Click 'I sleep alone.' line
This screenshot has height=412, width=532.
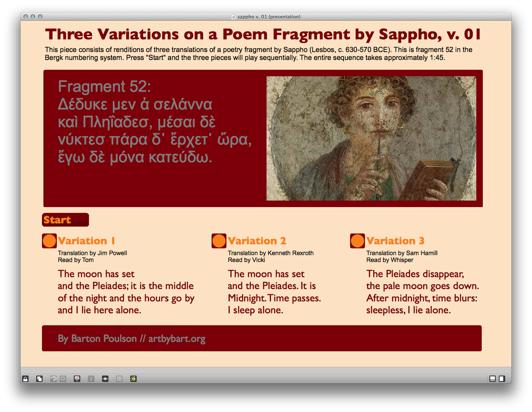pyautogui.click(x=255, y=310)
